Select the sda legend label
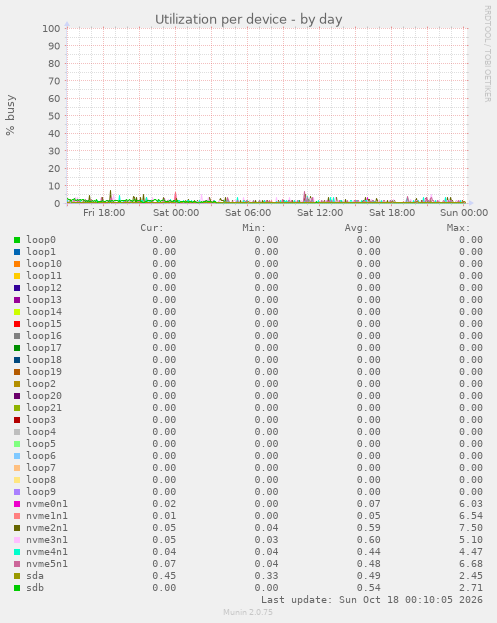 [x=35, y=576]
